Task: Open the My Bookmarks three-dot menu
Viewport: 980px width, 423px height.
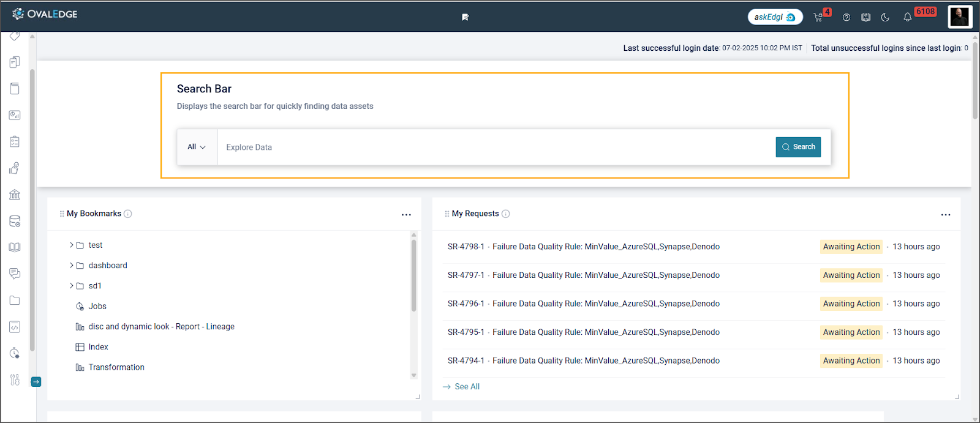Action: click(x=406, y=215)
